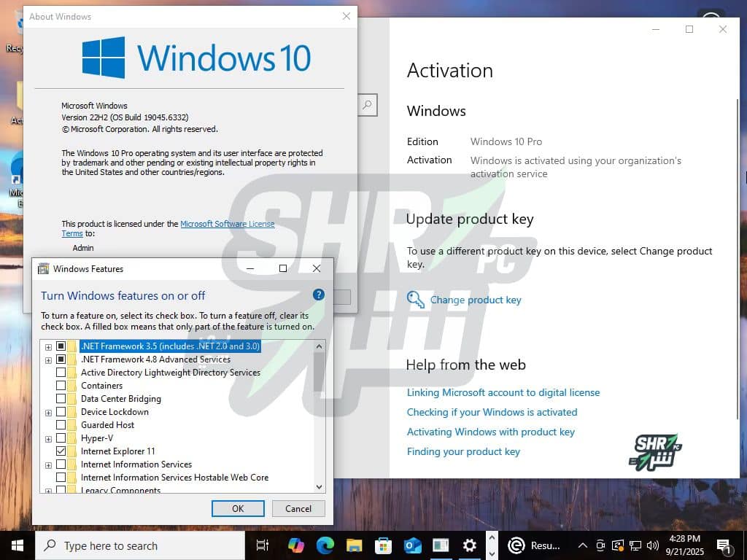
Task: Click the OK button in Windows Features
Action: (x=238, y=509)
